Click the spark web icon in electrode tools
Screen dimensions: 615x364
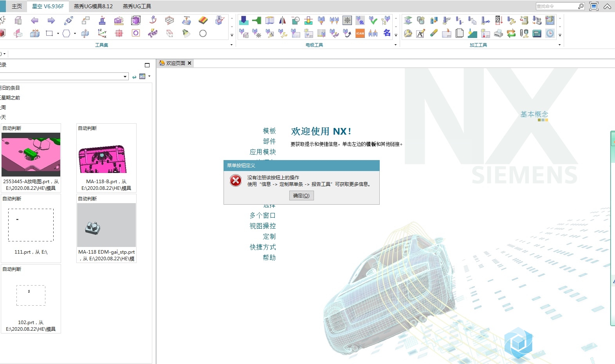click(347, 20)
